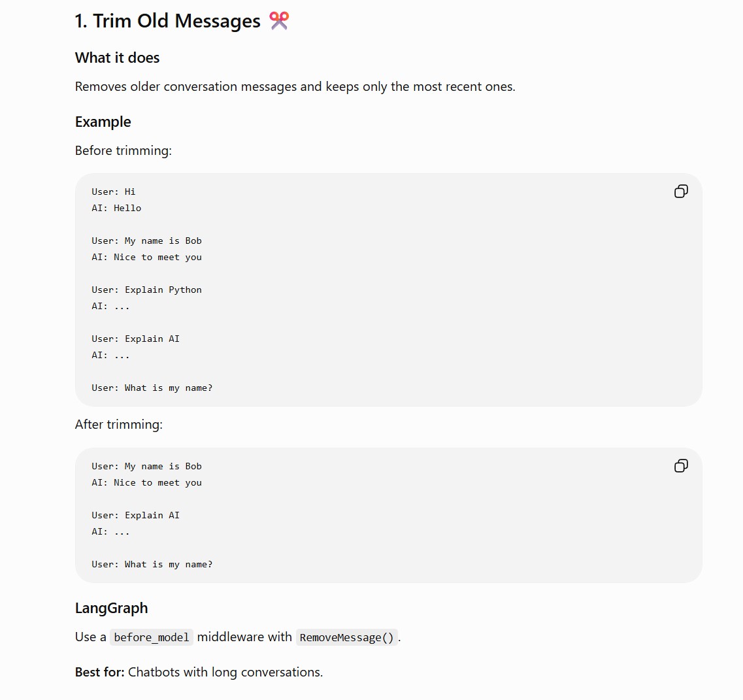Click the before_model inline code
743x700 pixels.
coord(151,637)
